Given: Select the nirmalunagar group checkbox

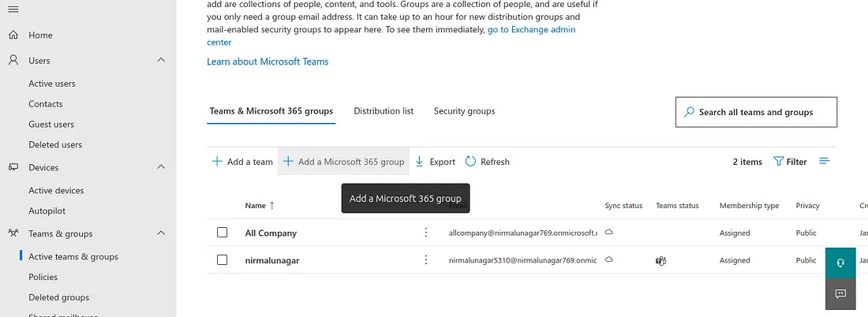Looking at the screenshot, I should (x=223, y=260).
